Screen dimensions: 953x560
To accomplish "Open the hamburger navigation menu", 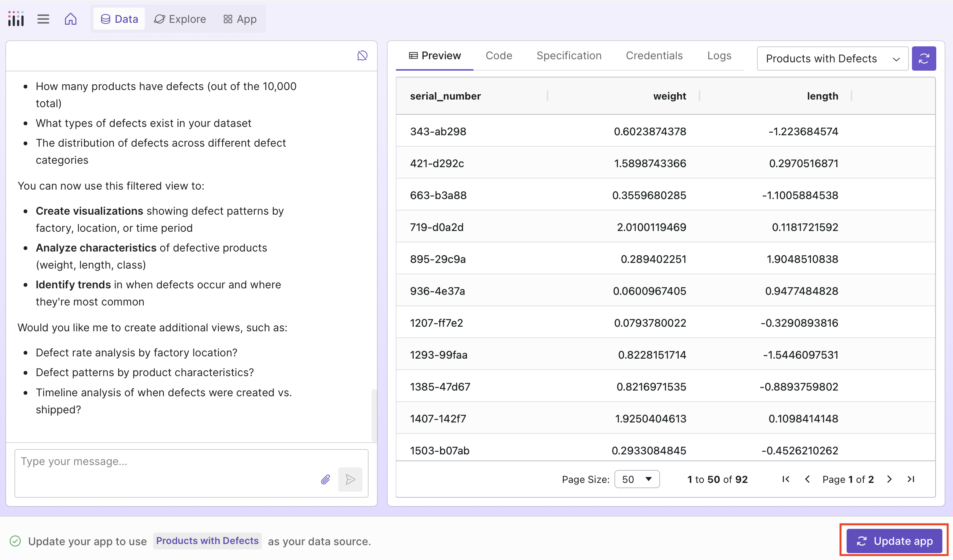I will point(43,19).
